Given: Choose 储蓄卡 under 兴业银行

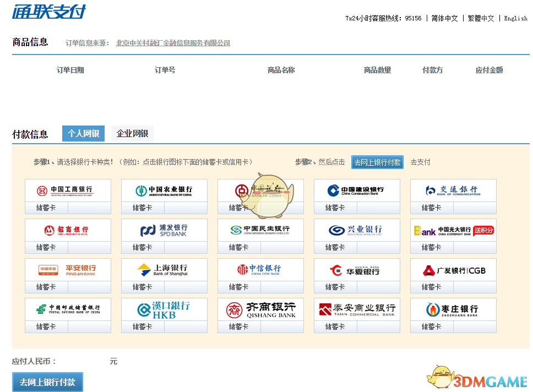Looking at the screenshot, I should click(x=335, y=248).
